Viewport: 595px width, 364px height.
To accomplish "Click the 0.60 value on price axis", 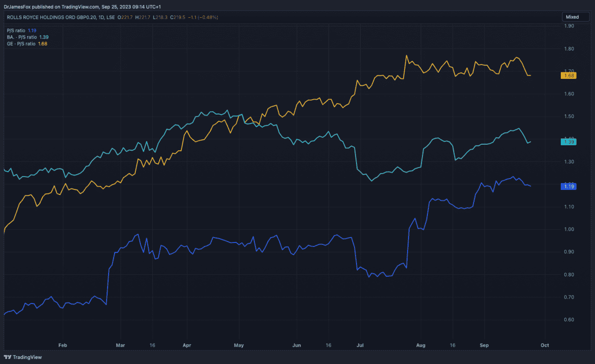I will tap(569, 320).
